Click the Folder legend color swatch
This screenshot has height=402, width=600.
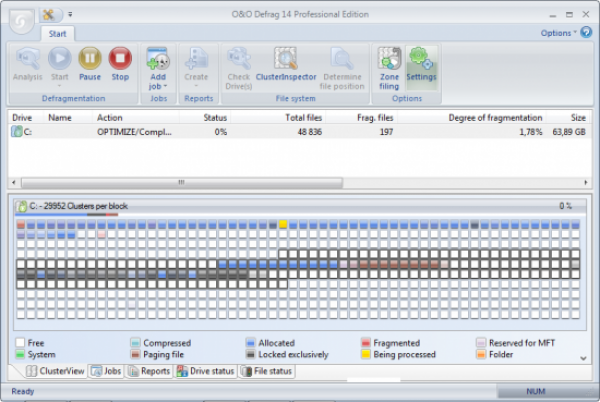tap(481, 354)
